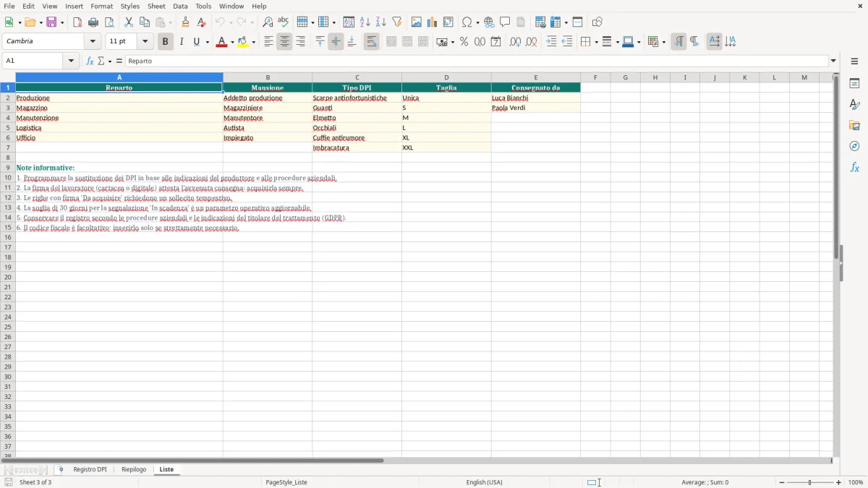Toggle Right-To-Left text direction
Image resolution: width=868 pixels, height=488 pixels.
click(x=694, y=42)
